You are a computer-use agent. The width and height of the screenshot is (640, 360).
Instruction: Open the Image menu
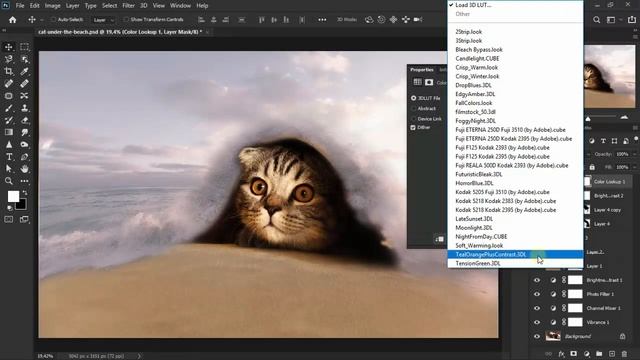click(53, 6)
